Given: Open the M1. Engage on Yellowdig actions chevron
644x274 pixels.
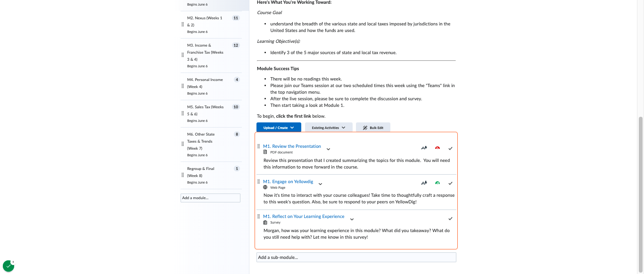Looking at the screenshot, I should [x=321, y=184].
